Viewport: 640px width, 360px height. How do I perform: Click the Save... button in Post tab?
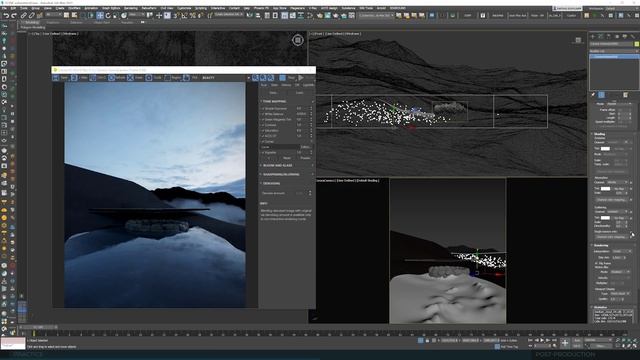coord(273,93)
